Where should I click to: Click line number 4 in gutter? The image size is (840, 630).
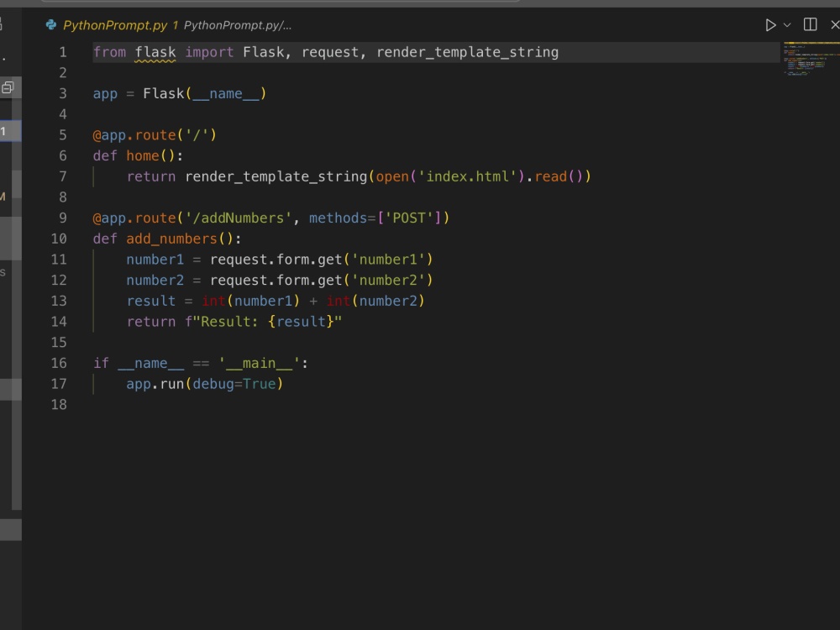[x=63, y=114]
